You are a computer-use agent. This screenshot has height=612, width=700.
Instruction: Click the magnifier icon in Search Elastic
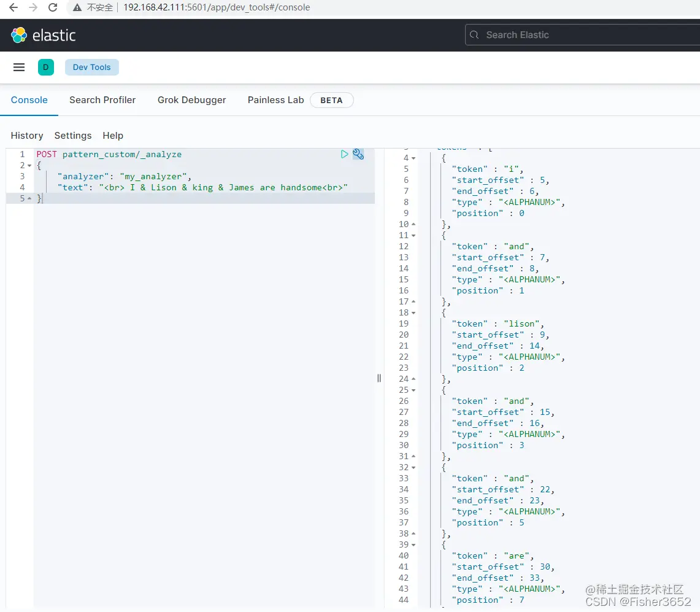474,35
